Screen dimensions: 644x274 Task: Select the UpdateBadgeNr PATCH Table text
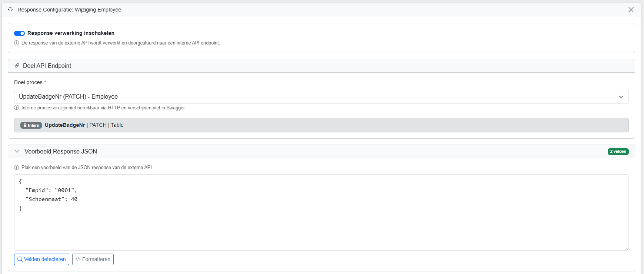coord(84,125)
